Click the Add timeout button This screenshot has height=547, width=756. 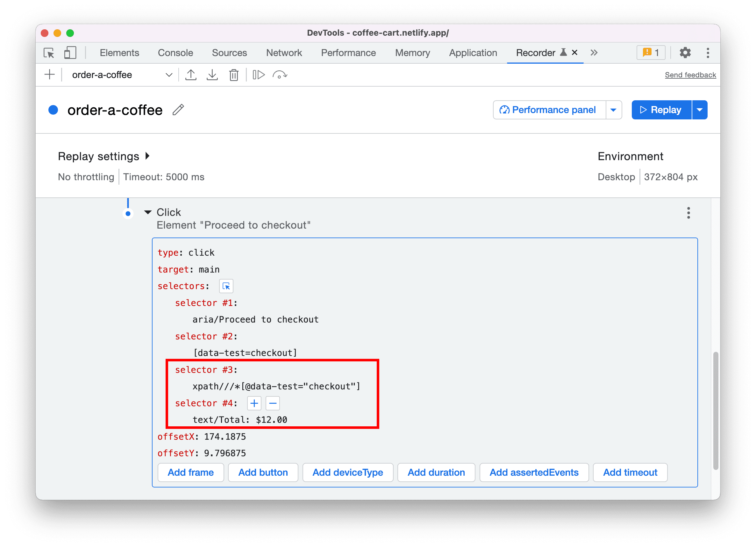631,472
